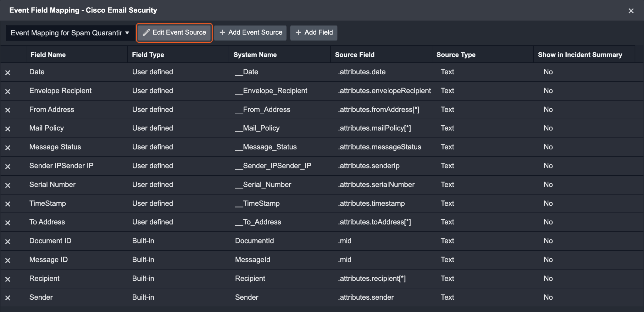Delete the TimeStamp field row
Image resolution: width=644 pixels, height=312 pixels.
point(8,204)
